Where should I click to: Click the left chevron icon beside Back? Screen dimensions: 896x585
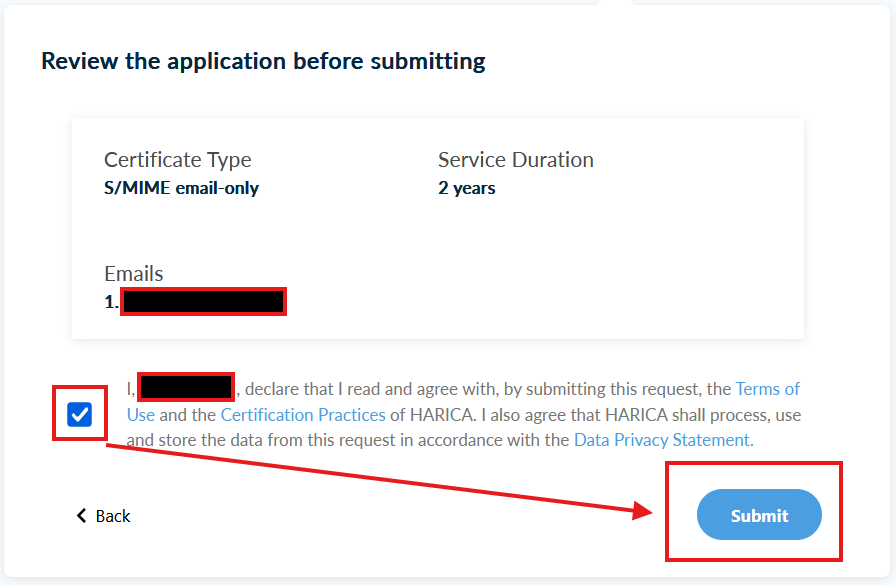[82, 516]
